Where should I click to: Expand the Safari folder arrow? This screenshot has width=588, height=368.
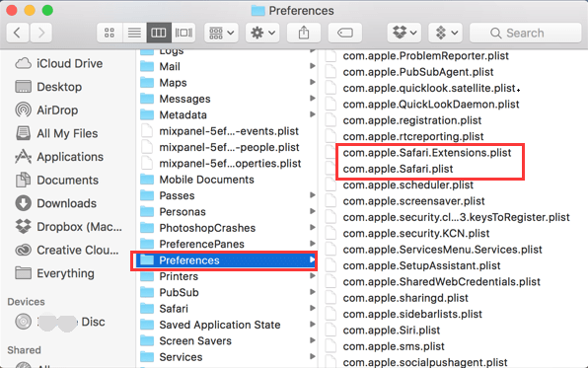click(x=312, y=308)
